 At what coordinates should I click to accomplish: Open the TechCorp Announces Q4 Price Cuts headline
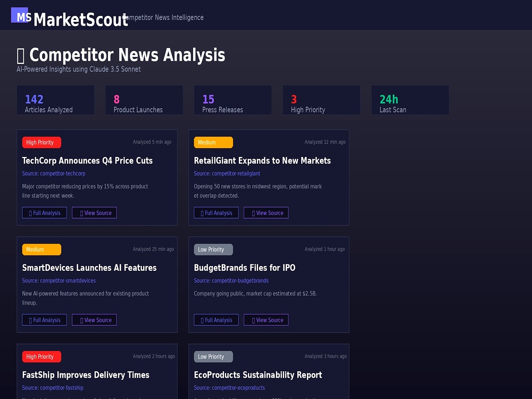(87, 161)
